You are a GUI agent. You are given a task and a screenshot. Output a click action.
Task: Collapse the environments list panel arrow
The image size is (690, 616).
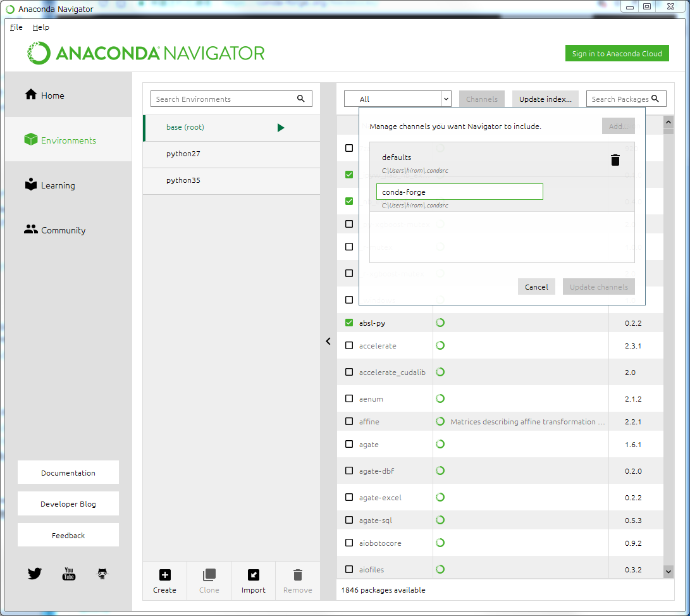pos(328,341)
